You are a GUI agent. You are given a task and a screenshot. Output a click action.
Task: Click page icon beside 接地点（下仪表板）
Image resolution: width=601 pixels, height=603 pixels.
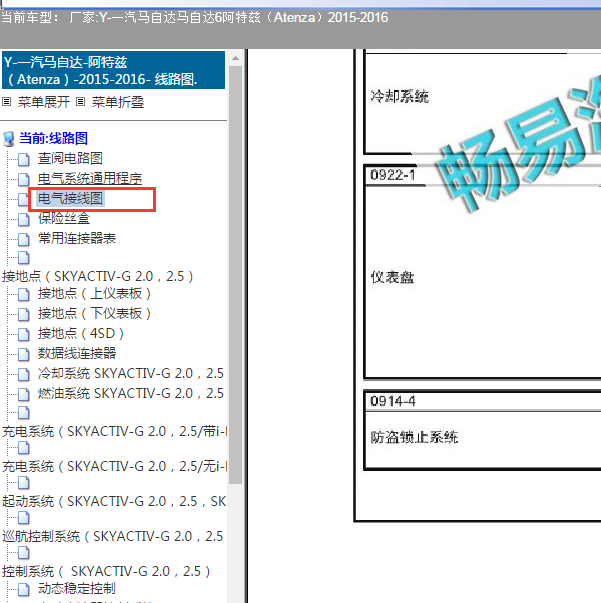click(23, 314)
